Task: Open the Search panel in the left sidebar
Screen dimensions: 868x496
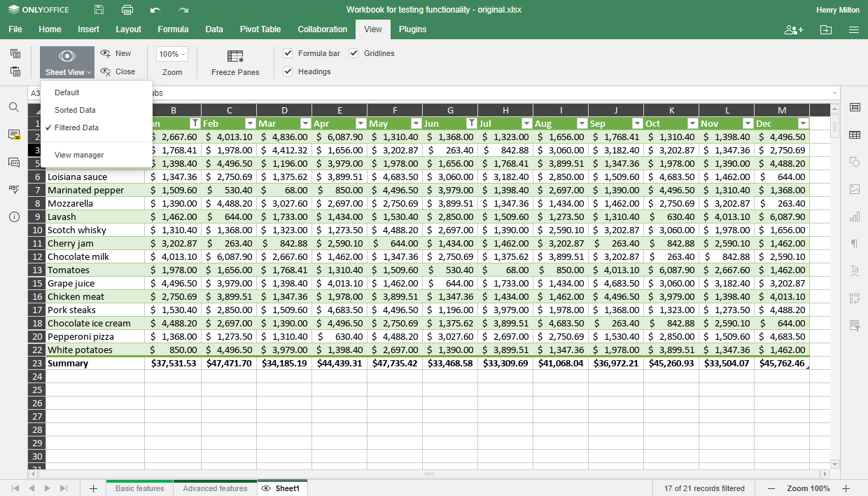Action: pos(15,109)
